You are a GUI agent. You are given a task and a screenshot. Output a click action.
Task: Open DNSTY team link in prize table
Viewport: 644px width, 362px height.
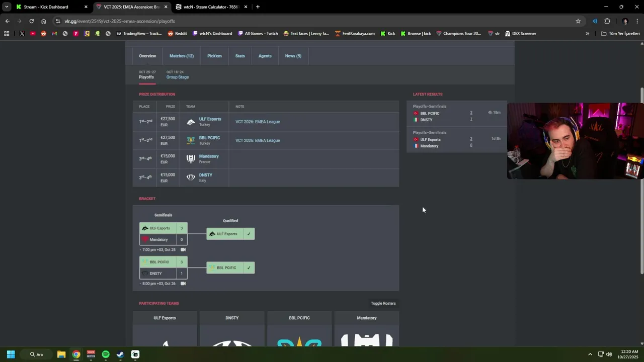point(205,175)
